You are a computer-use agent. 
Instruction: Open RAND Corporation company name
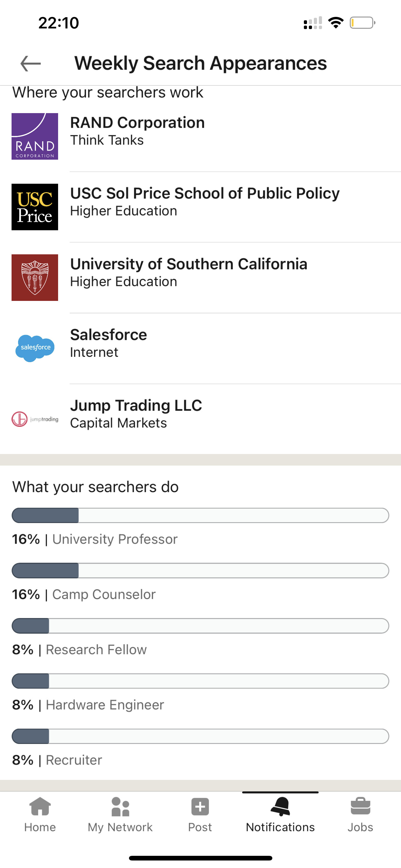point(137,123)
